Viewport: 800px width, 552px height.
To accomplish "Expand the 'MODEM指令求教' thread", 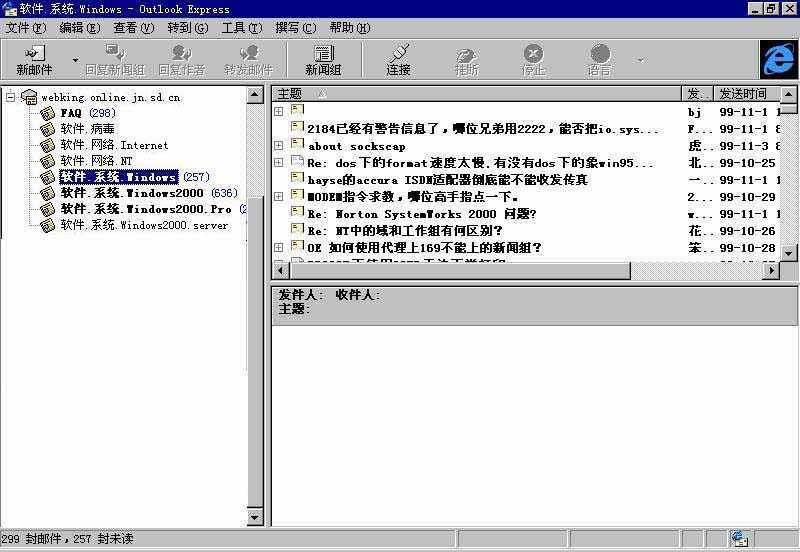I will 279,196.
